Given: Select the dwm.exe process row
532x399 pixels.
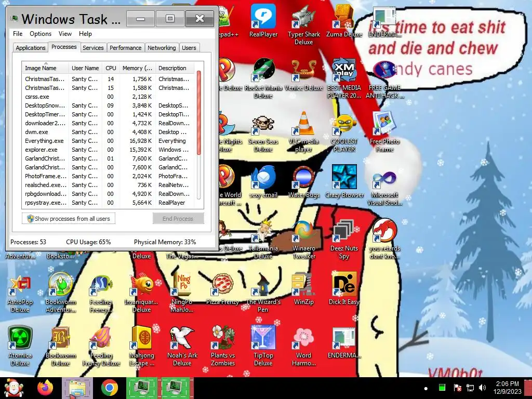Looking at the screenshot, I should click(x=108, y=132).
